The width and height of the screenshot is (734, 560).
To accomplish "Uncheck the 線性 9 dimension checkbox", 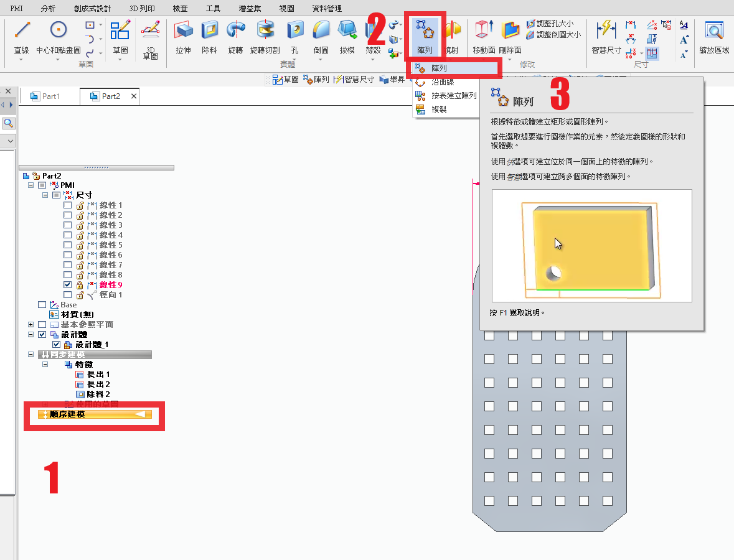I will [x=67, y=285].
